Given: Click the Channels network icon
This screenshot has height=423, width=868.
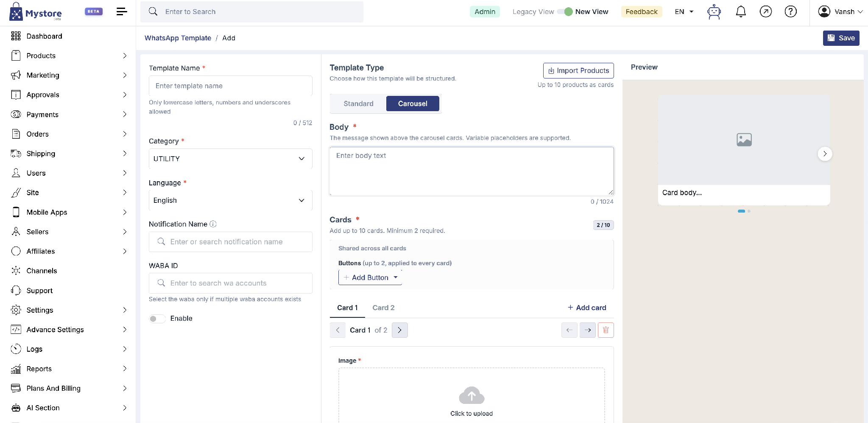Looking at the screenshot, I should click(x=16, y=271).
